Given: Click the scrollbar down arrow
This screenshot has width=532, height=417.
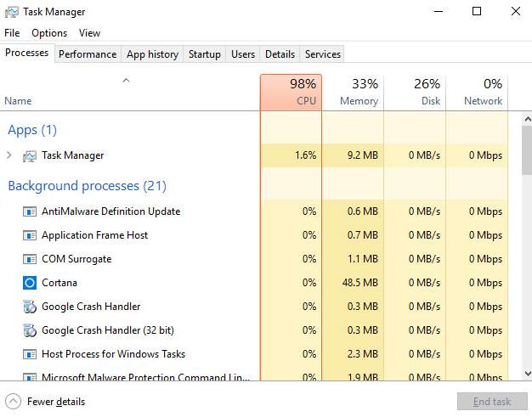Looking at the screenshot, I should point(528,374).
